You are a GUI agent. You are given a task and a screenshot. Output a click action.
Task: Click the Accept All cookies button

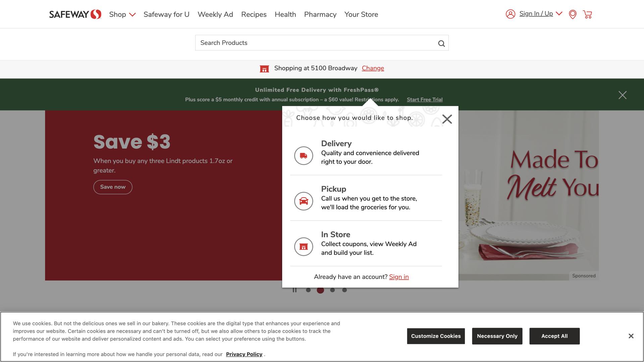554,336
